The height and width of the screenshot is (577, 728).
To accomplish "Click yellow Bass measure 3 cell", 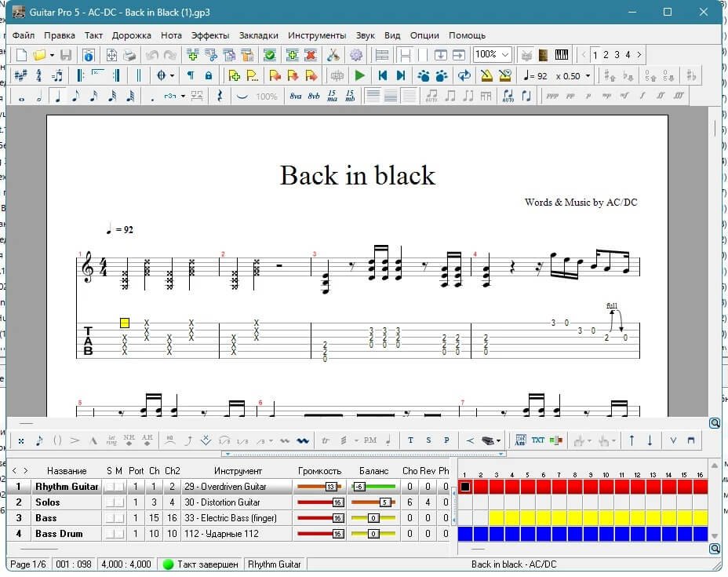I will (497, 518).
